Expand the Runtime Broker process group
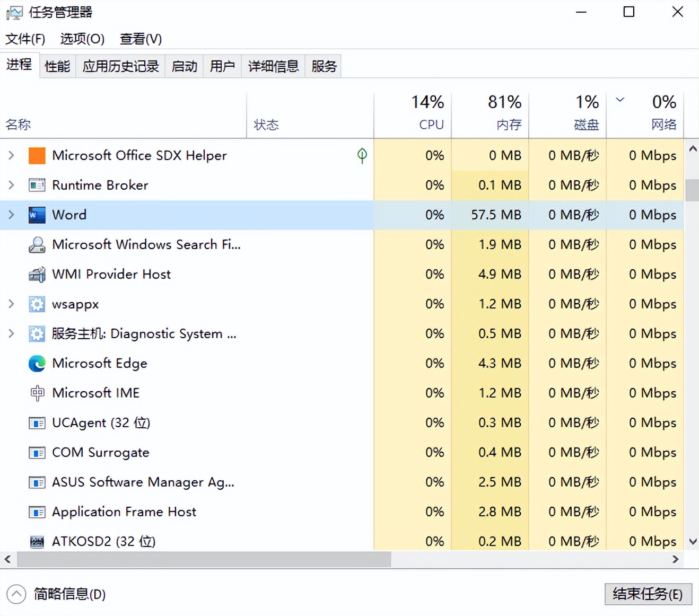 click(x=11, y=185)
